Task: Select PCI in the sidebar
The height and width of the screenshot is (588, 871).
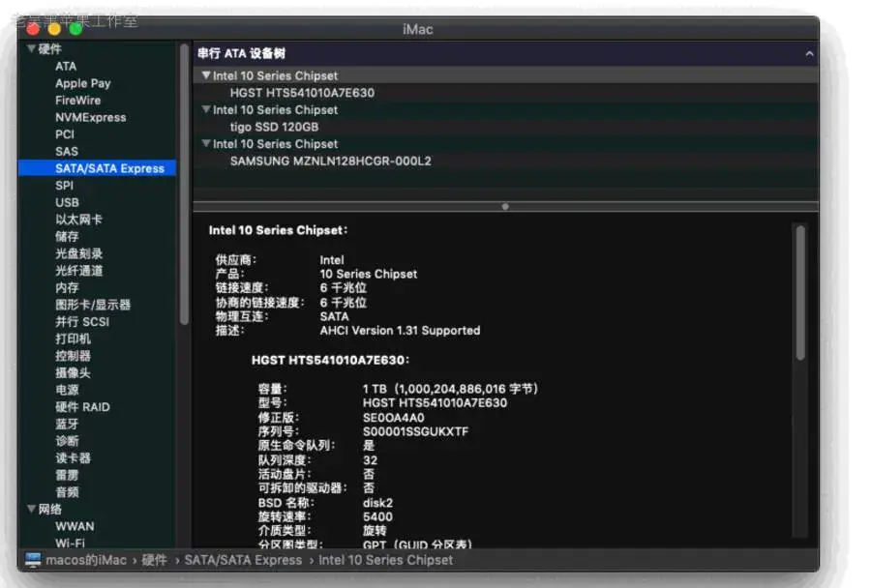Action: click(x=65, y=134)
